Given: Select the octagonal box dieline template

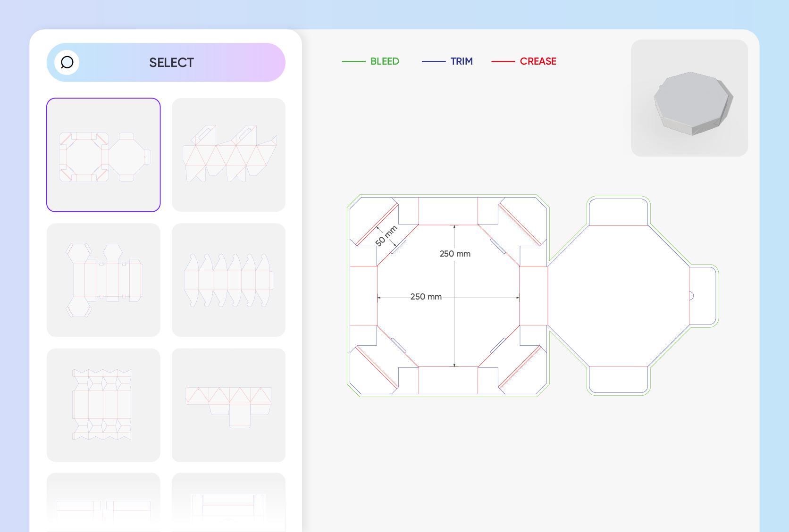Looking at the screenshot, I should tap(103, 155).
